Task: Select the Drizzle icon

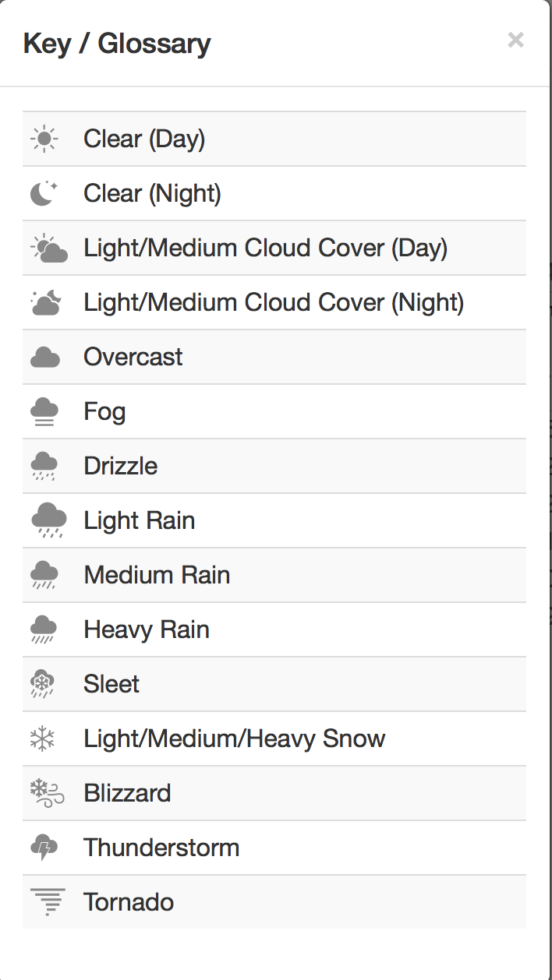Action: pyautogui.click(x=45, y=465)
